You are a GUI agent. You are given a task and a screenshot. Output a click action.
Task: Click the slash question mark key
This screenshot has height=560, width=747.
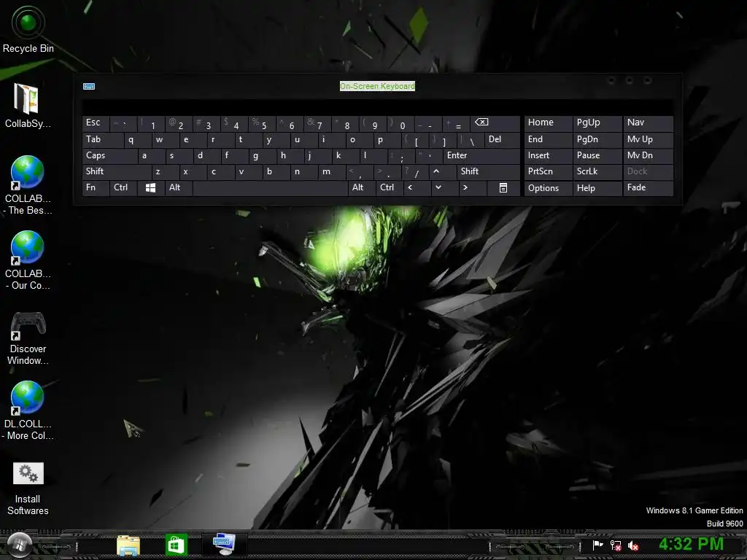click(x=415, y=171)
